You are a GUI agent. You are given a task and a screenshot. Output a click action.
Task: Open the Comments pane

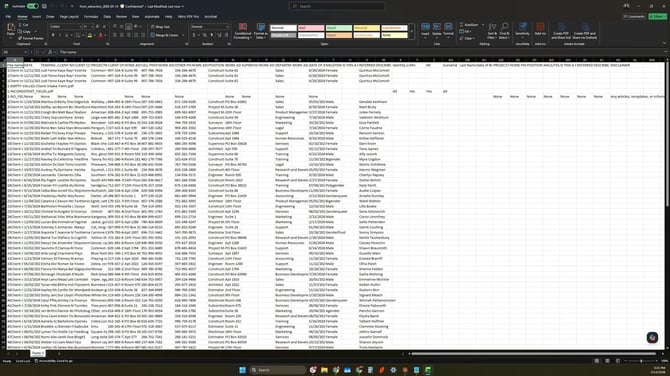[x=634, y=17]
